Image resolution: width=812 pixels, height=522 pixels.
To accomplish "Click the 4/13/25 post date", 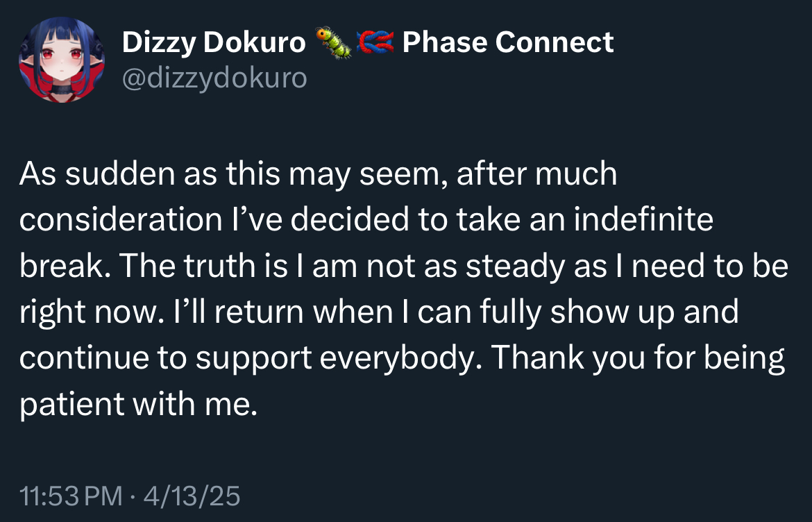I will tap(192, 496).
